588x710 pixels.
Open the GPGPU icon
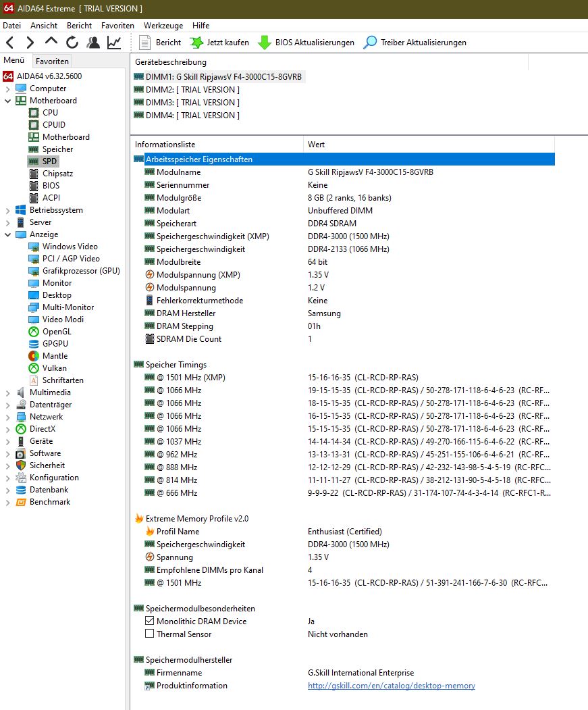34,344
